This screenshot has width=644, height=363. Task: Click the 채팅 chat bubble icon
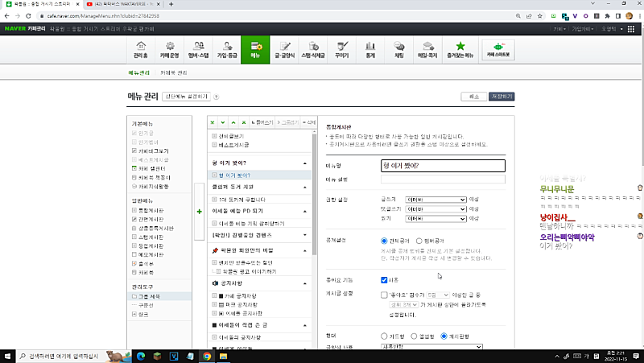click(x=398, y=50)
